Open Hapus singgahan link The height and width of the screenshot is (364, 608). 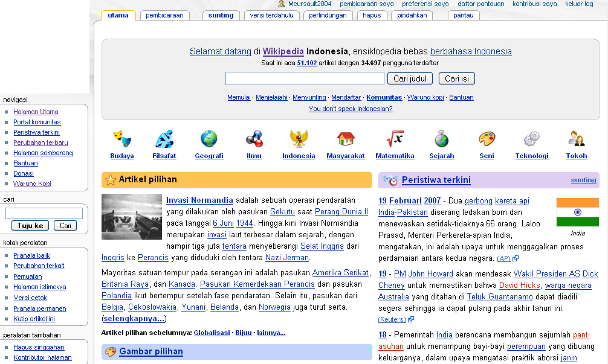tap(39, 347)
